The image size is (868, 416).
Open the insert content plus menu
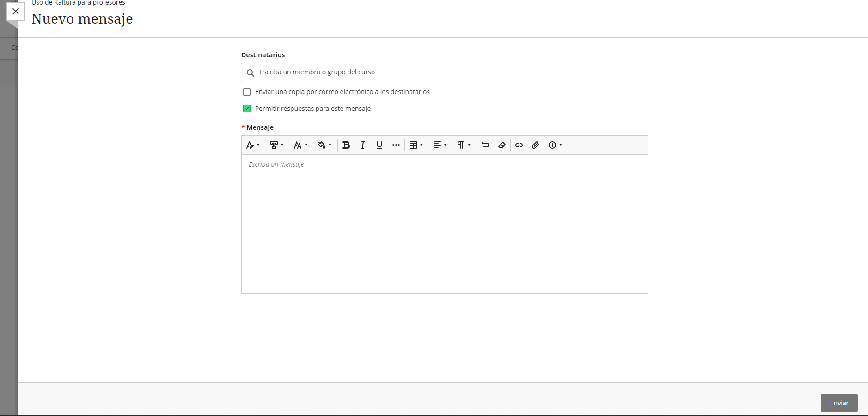[x=555, y=145]
